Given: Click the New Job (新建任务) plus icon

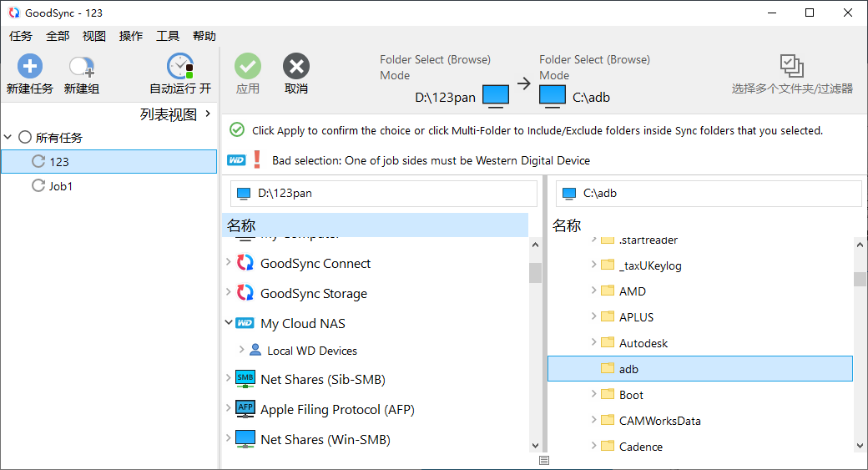Looking at the screenshot, I should pos(30,67).
